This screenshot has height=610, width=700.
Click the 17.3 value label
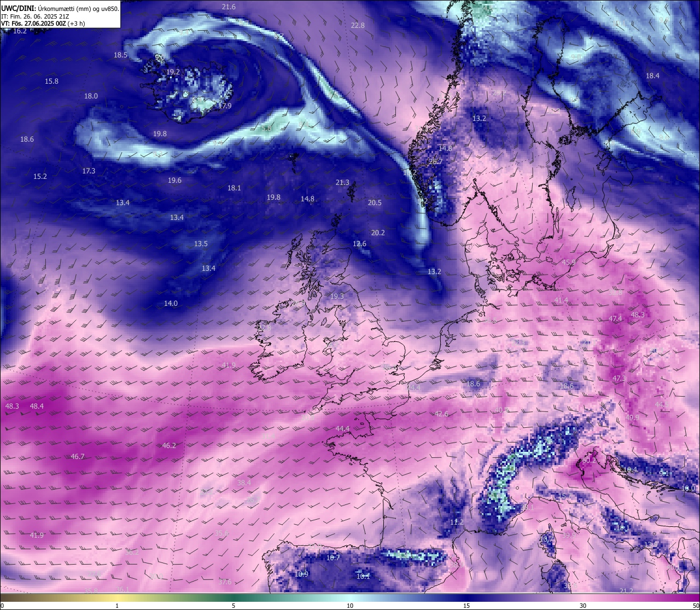[x=89, y=171]
